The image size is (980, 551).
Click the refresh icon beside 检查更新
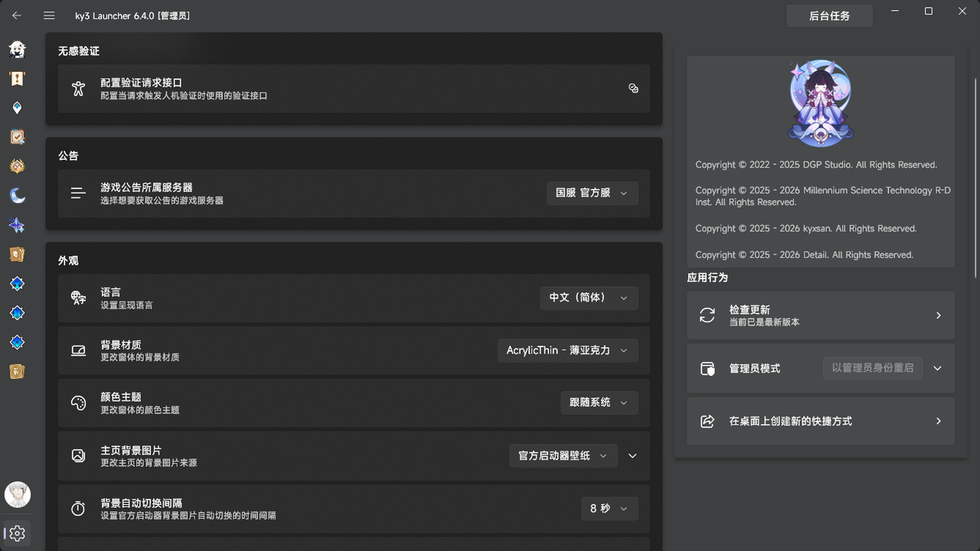pyautogui.click(x=707, y=315)
